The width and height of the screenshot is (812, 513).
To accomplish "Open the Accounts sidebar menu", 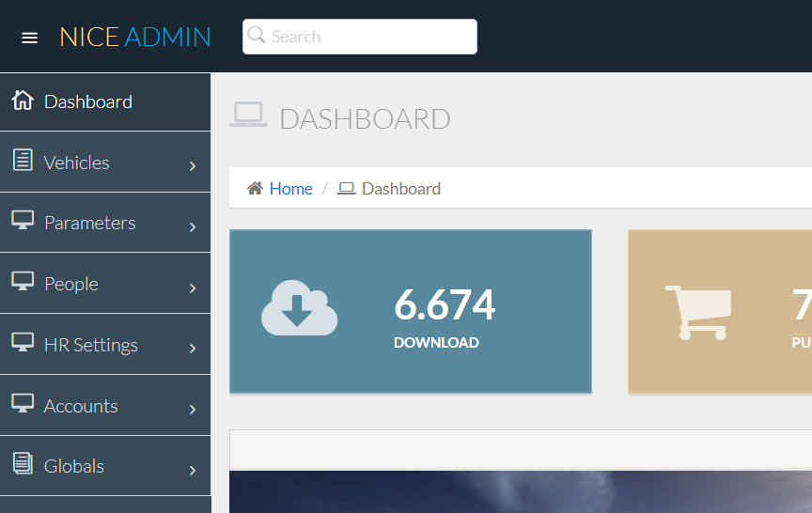I will pos(105,405).
